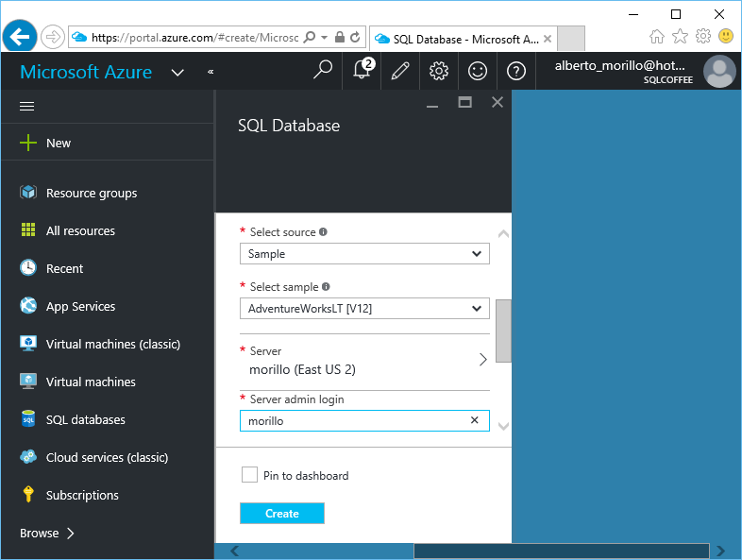Click the Virtual machines monitor icon
Image resolution: width=742 pixels, height=560 pixels.
pyautogui.click(x=28, y=382)
